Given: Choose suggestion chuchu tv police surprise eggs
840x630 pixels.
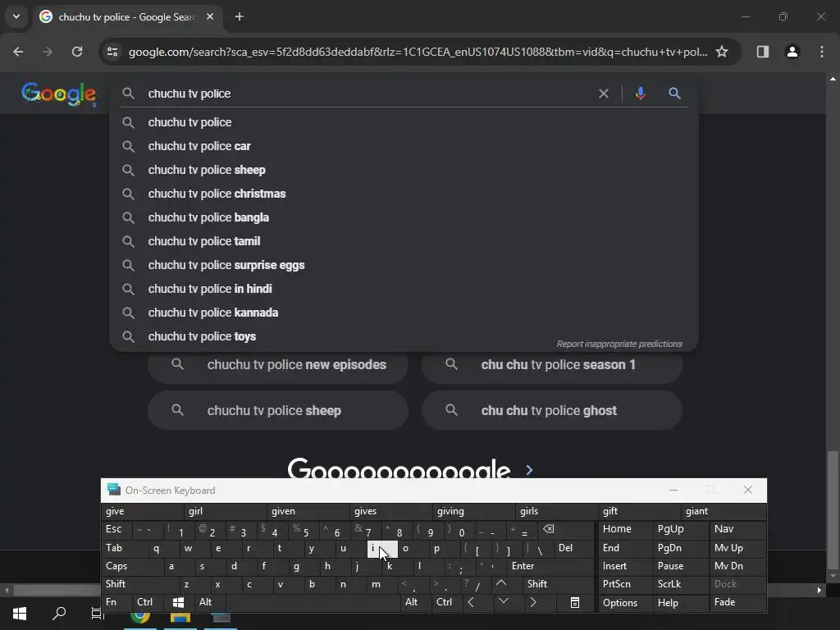Looking at the screenshot, I should pos(404,265).
